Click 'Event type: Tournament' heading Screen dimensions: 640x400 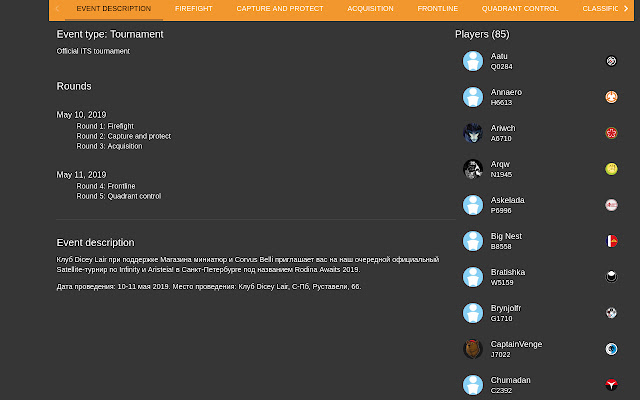click(x=110, y=34)
